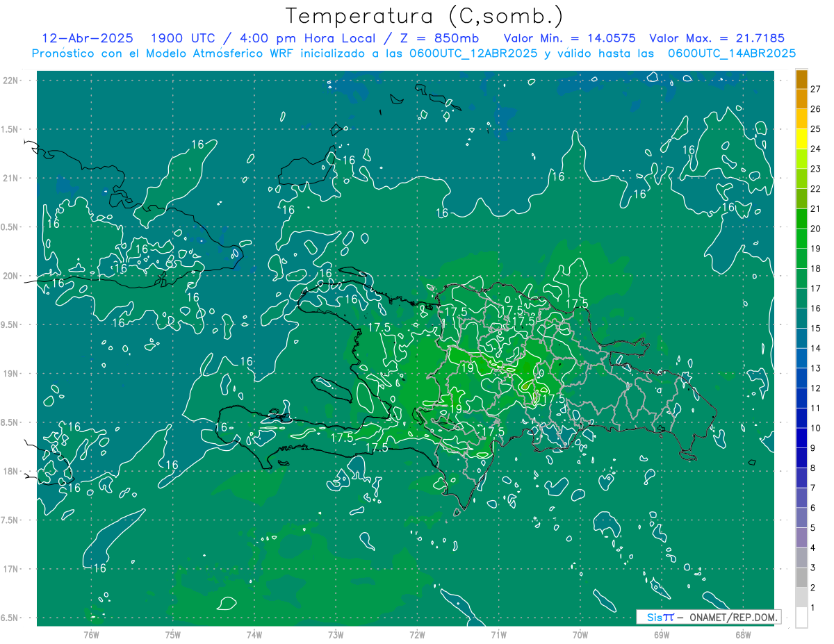Click the "18N" latitude axis label
834x644 pixels.
click(x=10, y=471)
